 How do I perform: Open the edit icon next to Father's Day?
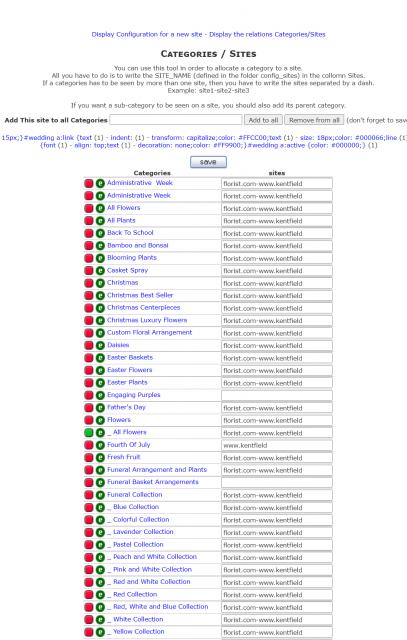tap(100, 408)
